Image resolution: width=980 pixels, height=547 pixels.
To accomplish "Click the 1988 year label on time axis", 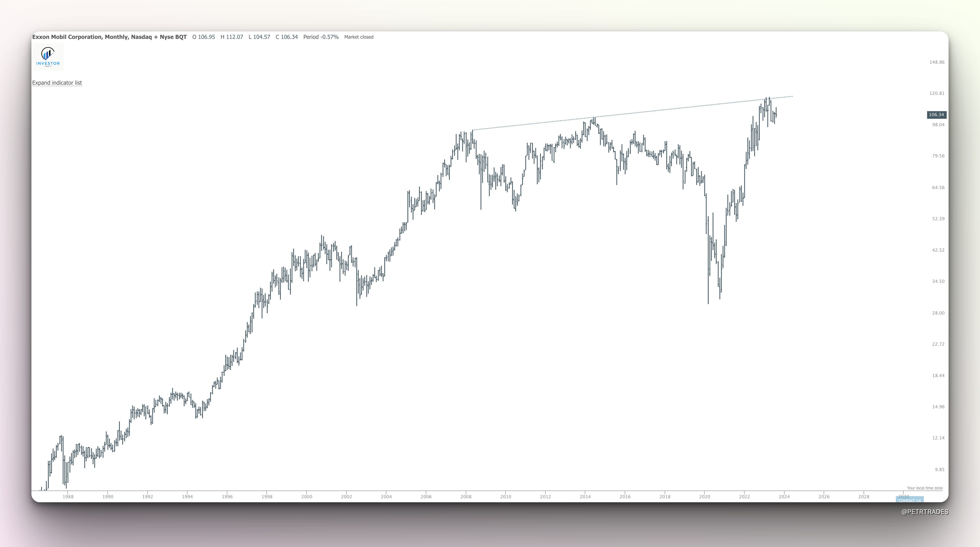I will pos(68,496).
